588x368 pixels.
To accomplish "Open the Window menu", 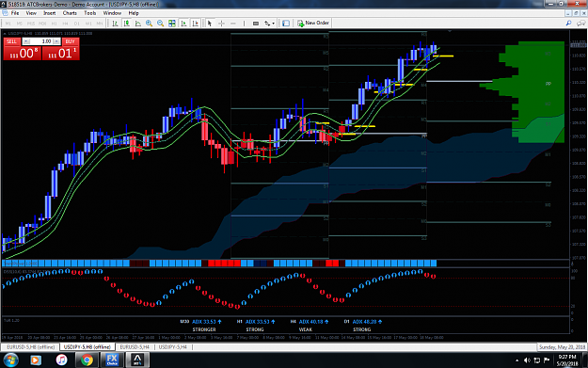I will pyautogui.click(x=112, y=13).
